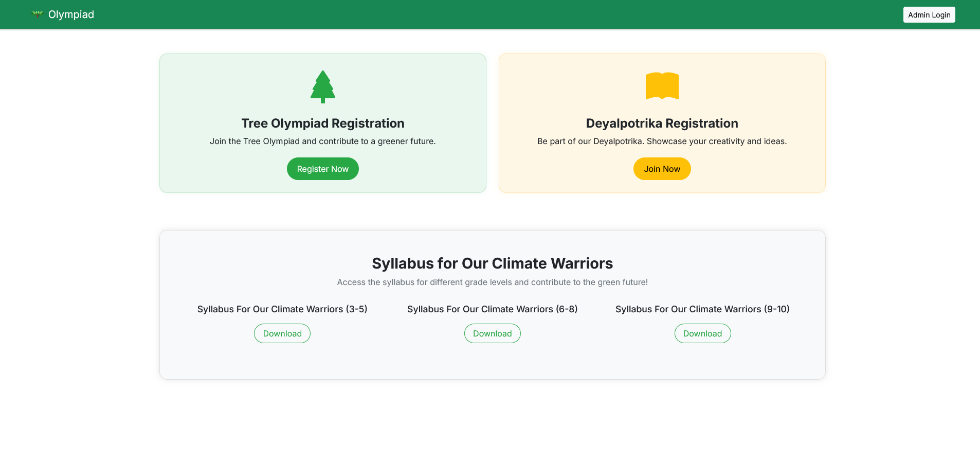Click the Syllabus For Our Climate Warriors (6-8) label
The width and height of the screenshot is (980, 462).
point(492,309)
